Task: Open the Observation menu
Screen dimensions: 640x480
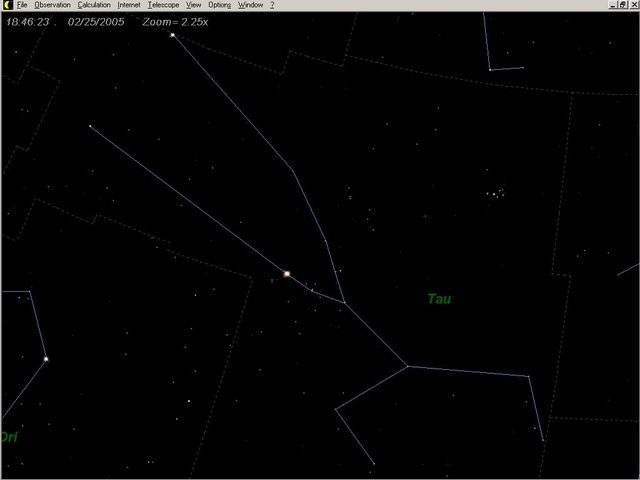Action: pyautogui.click(x=52, y=5)
